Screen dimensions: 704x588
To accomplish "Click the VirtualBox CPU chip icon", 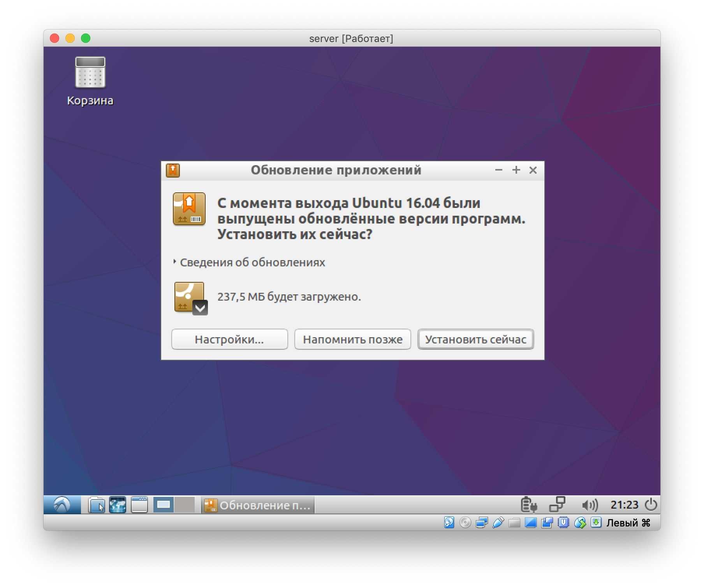I will pyautogui.click(x=563, y=522).
